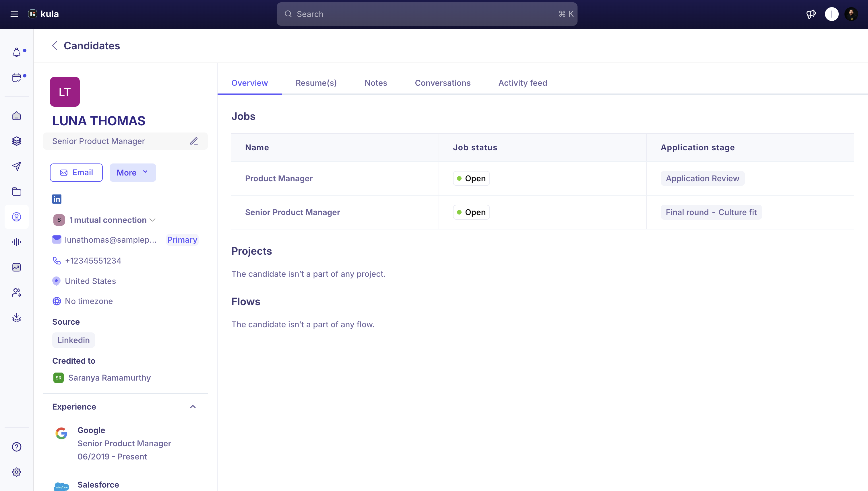Collapse the Experience section
Image resolution: width=868 pixels, height=491 pixels.
193,407
